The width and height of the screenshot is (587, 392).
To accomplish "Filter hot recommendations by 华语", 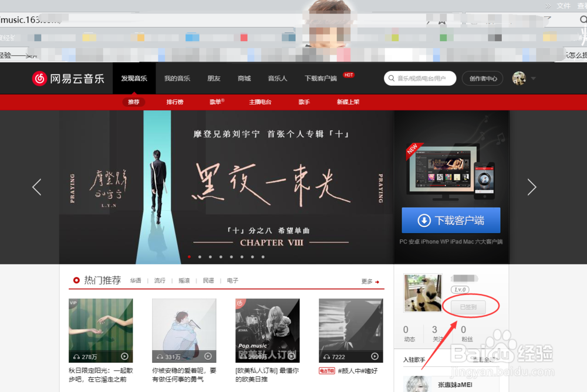I will tap(136, 281).
